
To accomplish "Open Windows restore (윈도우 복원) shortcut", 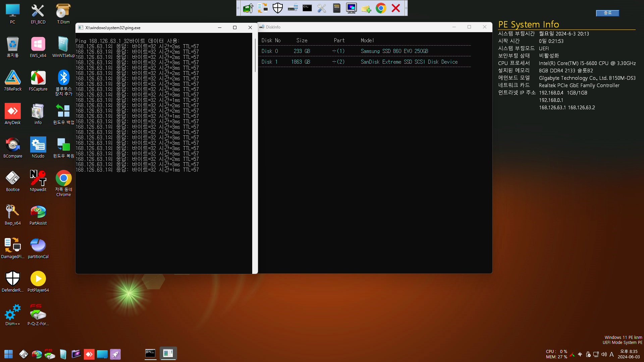I will coord(63,148).
